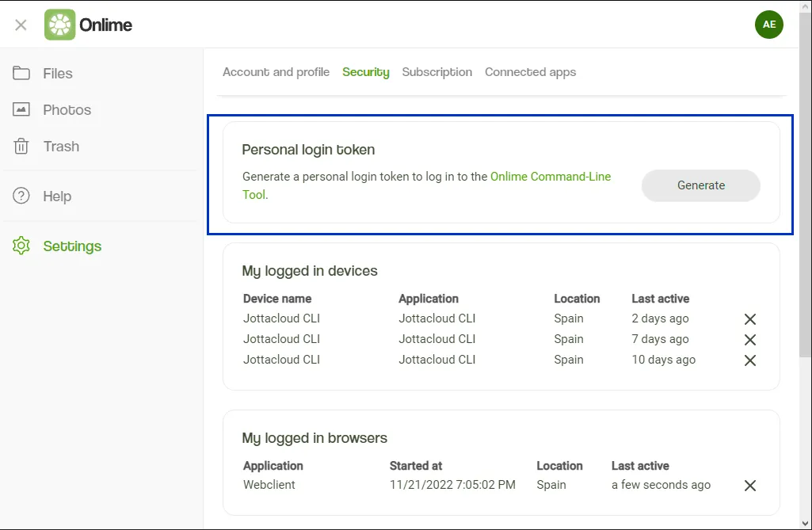Select the Security tab
The width and height of the screenshot is (812, 530).
(366, 72)
